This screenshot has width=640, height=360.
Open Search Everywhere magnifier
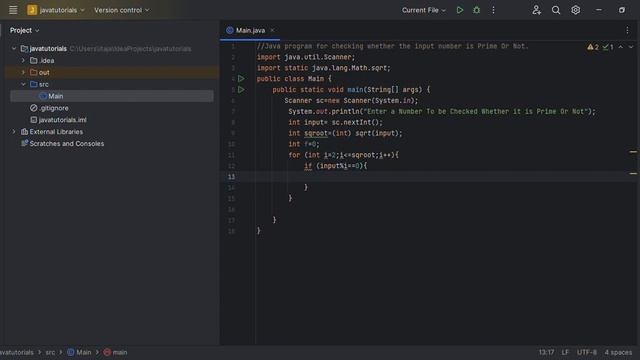coord(556,10)
